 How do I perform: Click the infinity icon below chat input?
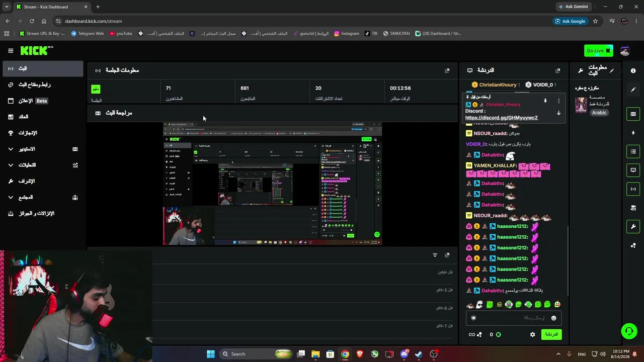pyautogui.click(x=471, y=334)
